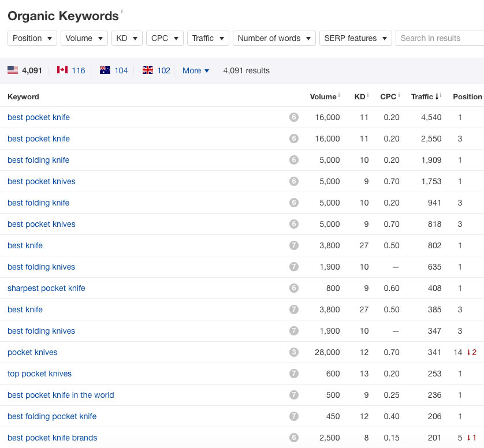Sort by the Position column header
Image resolution: width=484 pixels, height=448 pixels.
[x=467, y=97]
